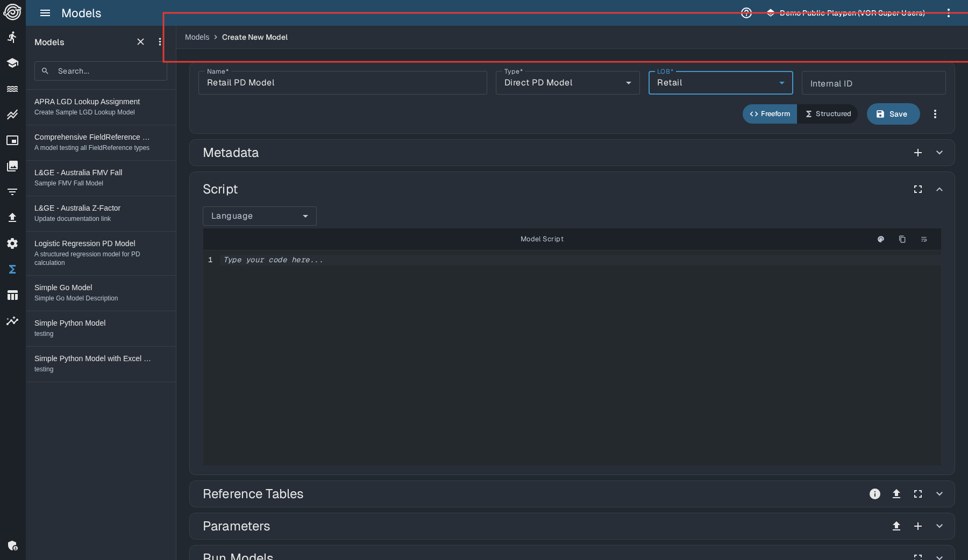The image size is (968, 560).
Task: Switch to Structured mode
Action: click(x=828, y=114)
